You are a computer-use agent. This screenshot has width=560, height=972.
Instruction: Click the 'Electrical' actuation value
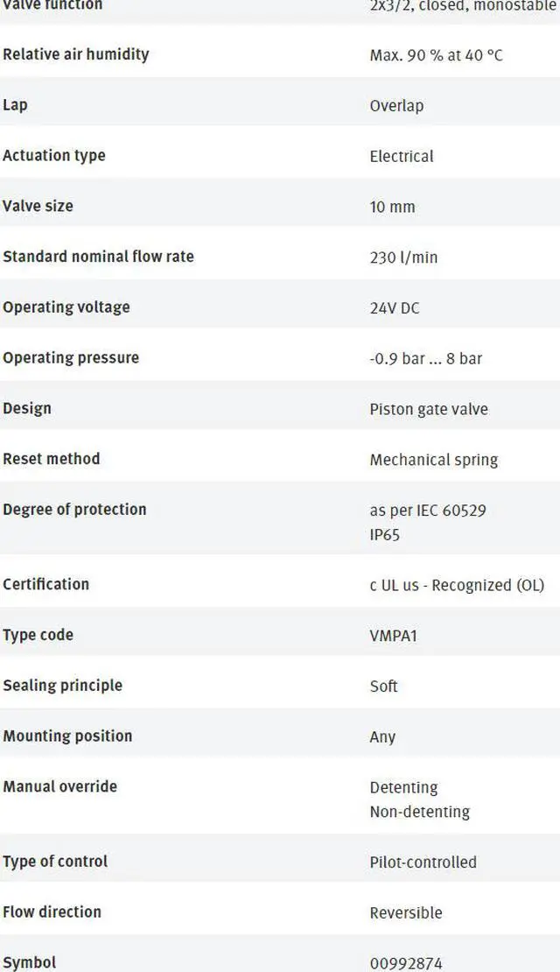pos(402,157)
